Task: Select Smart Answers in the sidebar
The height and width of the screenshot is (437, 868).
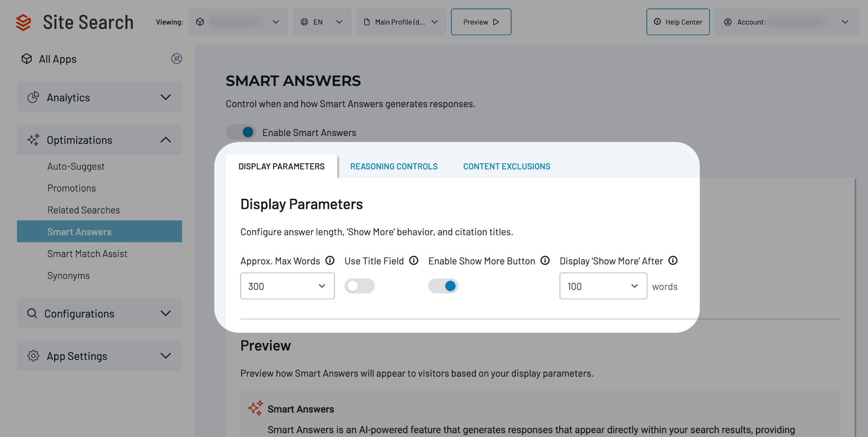Action: (100, 231)
